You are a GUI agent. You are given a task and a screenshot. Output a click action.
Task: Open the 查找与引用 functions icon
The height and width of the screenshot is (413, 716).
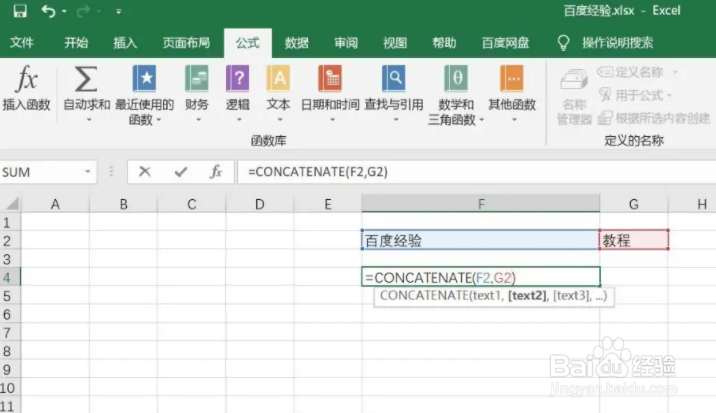[x=394, y=79]
